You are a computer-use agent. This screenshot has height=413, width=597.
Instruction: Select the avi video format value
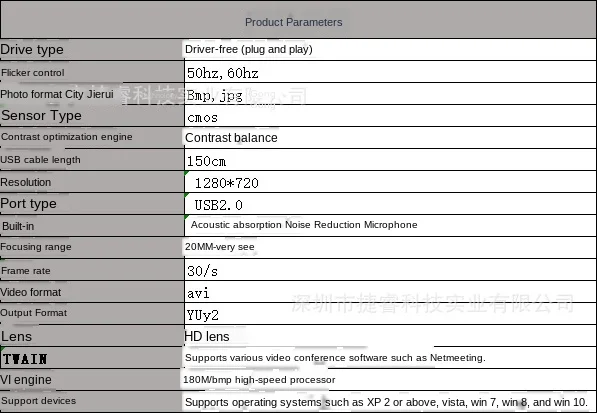198,293
